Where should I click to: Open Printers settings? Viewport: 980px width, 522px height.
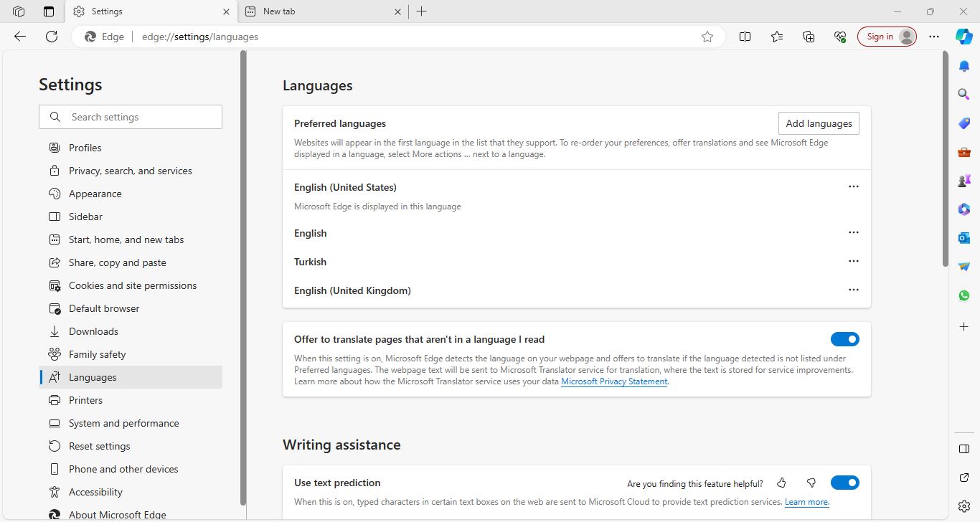tap(131, 400)
